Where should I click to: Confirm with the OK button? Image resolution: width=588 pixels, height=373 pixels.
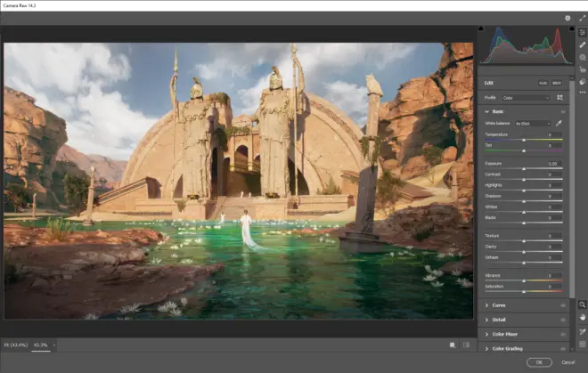(x=539, y=362)
